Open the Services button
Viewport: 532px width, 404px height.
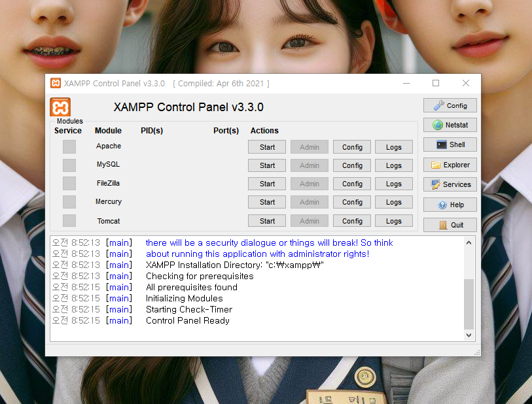click(450, 185)
